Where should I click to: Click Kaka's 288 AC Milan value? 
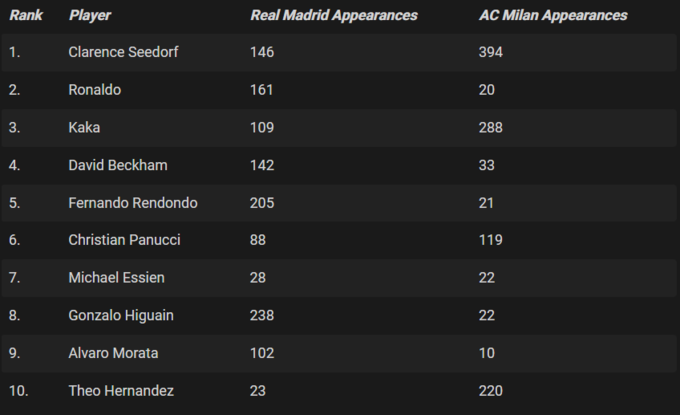click(491, 128)
